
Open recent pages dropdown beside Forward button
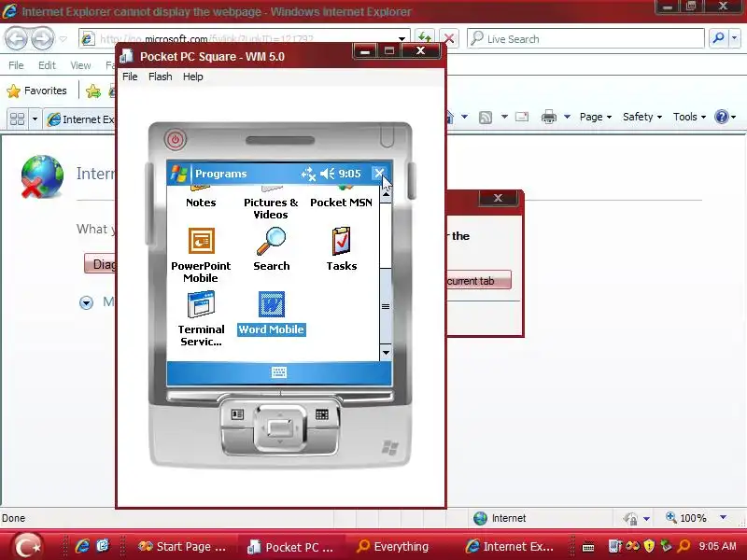pos(63,39)
